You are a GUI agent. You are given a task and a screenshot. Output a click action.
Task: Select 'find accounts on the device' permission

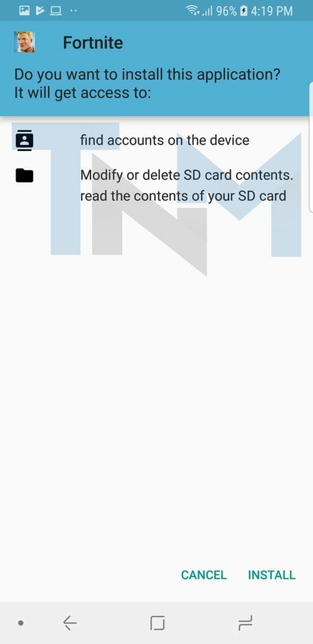point(165,141)
